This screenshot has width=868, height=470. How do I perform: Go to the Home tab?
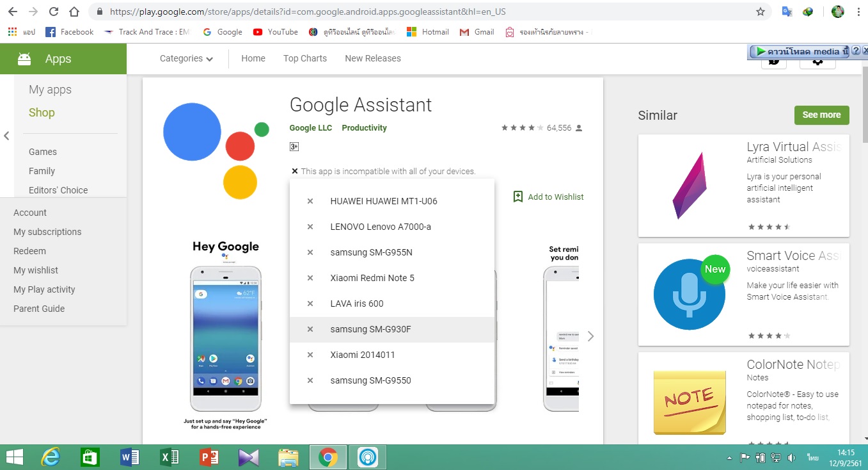tap(253, 58)
